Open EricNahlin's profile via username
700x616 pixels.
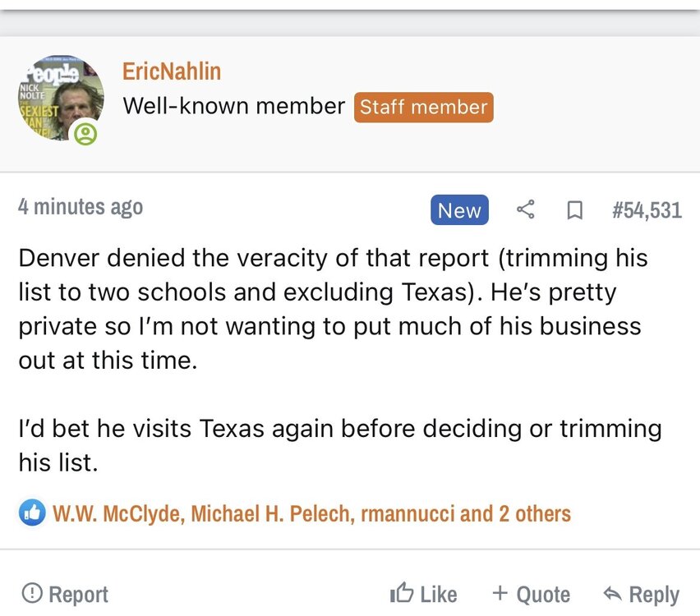coord(172,71)
